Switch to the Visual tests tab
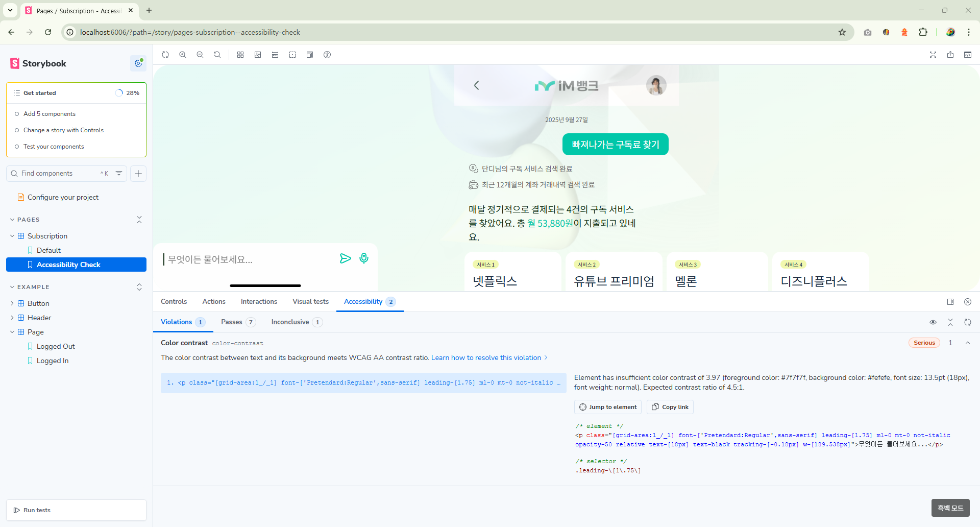This screenshot has height=527, width=980. pyautogui.click(x=310, y=302)
